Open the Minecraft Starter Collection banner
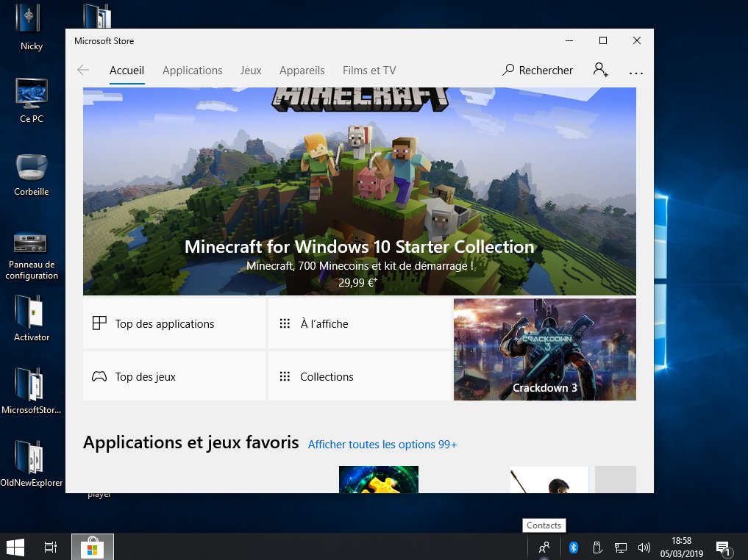Image resolution: width=748 pixels, height=560 pixels. [x=359, y=191]
